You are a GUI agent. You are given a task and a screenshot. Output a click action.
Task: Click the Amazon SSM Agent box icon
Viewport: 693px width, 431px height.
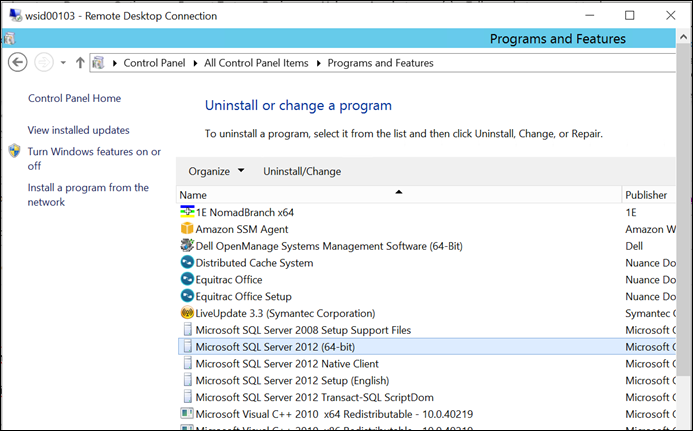187,229
